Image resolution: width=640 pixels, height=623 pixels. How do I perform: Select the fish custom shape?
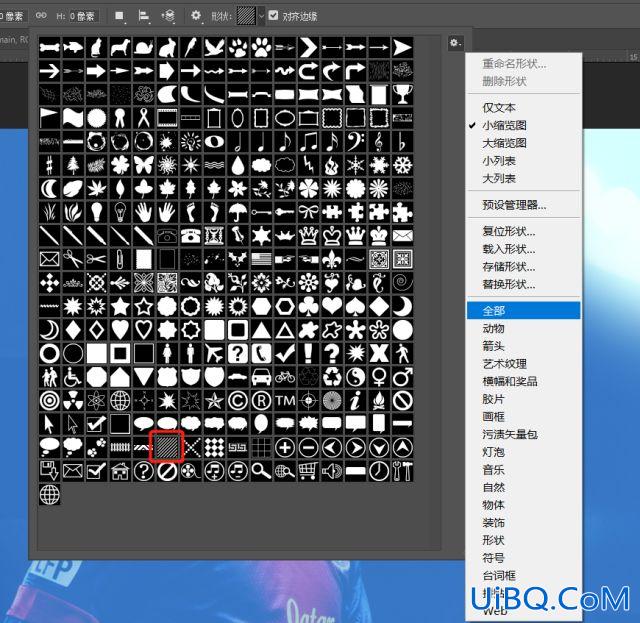click(73, 48)
